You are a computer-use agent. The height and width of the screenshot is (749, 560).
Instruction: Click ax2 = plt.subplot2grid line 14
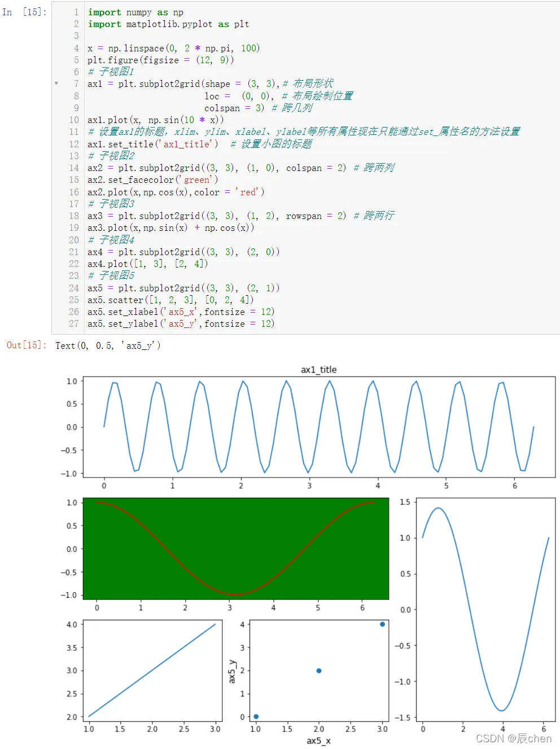tap(241, 168)
